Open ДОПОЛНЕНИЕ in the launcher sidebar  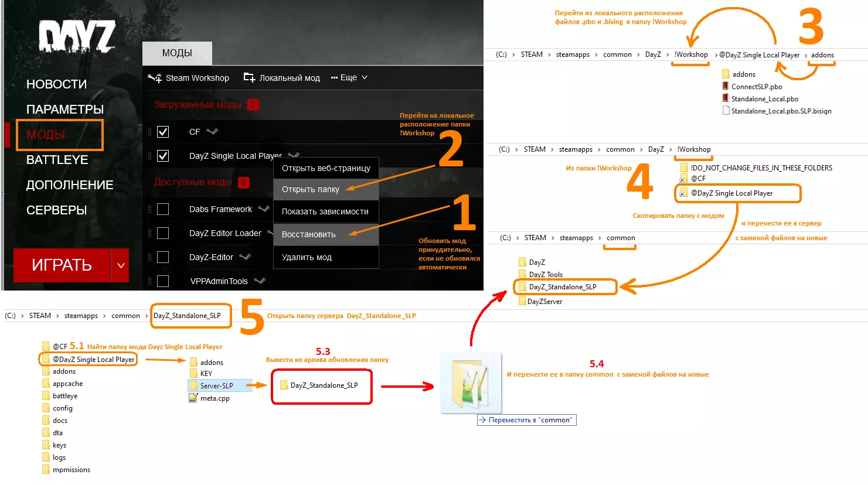(70, 185)
